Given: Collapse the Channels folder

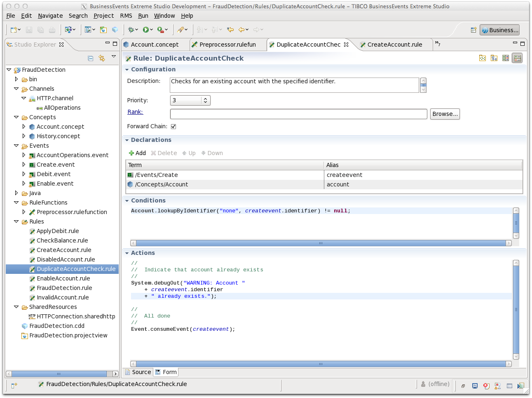Looking at the screenshot, I should pos(16,89).
